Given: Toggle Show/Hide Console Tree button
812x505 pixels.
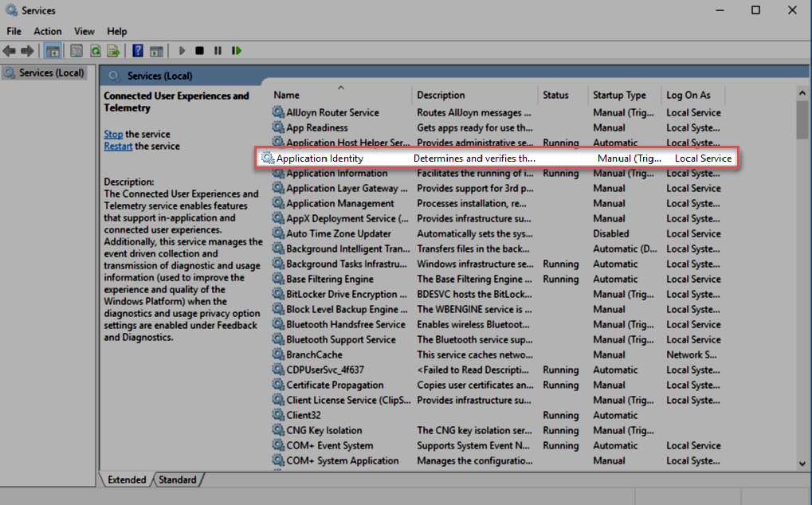Looking at the screenshot, I should point(53,51).
